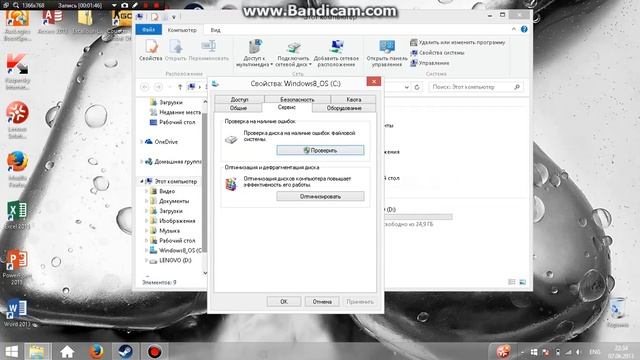Screen dimensions: 640x360
Task: Click the Поиск: Этот компьютер field
Action: (x=475, y=87)
